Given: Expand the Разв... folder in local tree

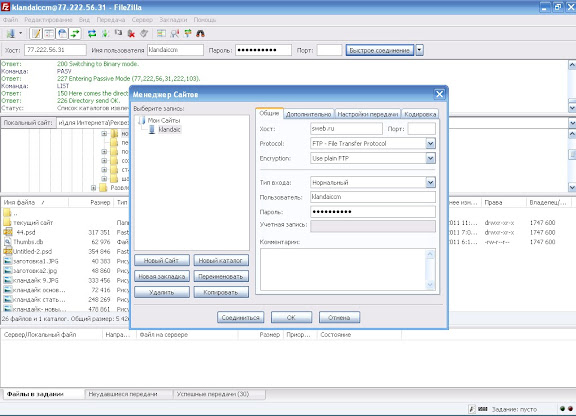Looking at the screenshot, I should pyautogui.click(x=93, y=188).
